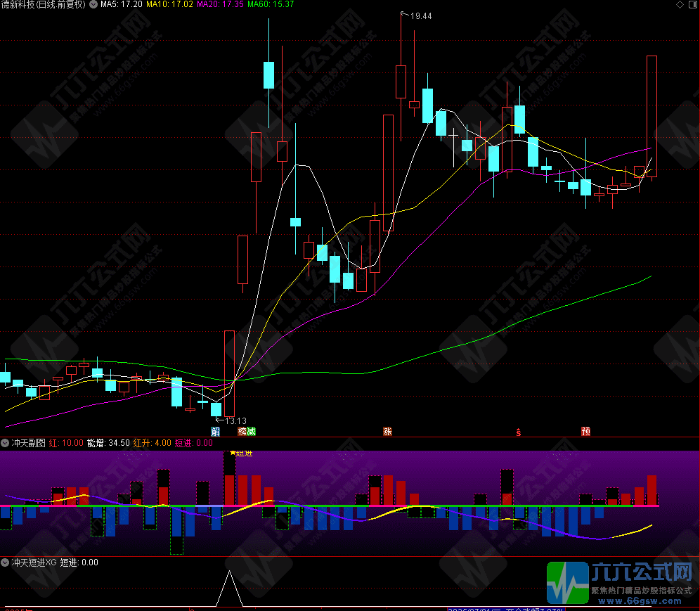The width and height of the screenshot is (700, 611).
Task: Click the MA20: 17.35 label
Action: [x=220, y=4]
